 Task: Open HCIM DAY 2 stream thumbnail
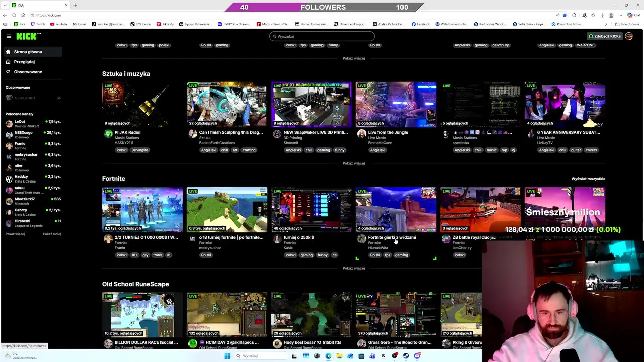click(x=227, y=315)
